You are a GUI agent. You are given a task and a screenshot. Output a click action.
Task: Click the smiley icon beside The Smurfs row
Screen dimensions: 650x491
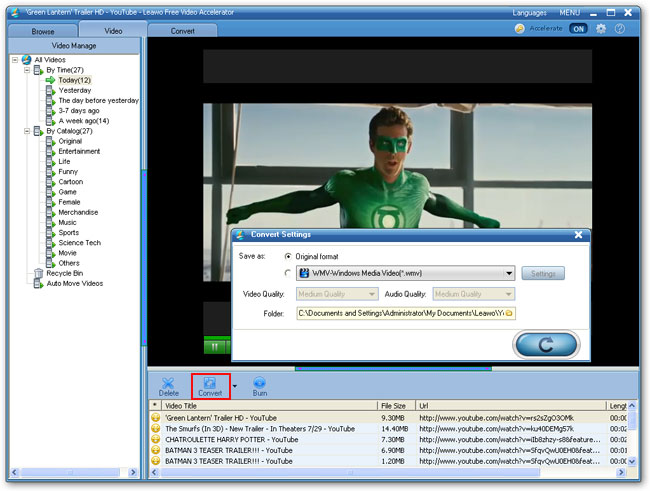point(155,428)
